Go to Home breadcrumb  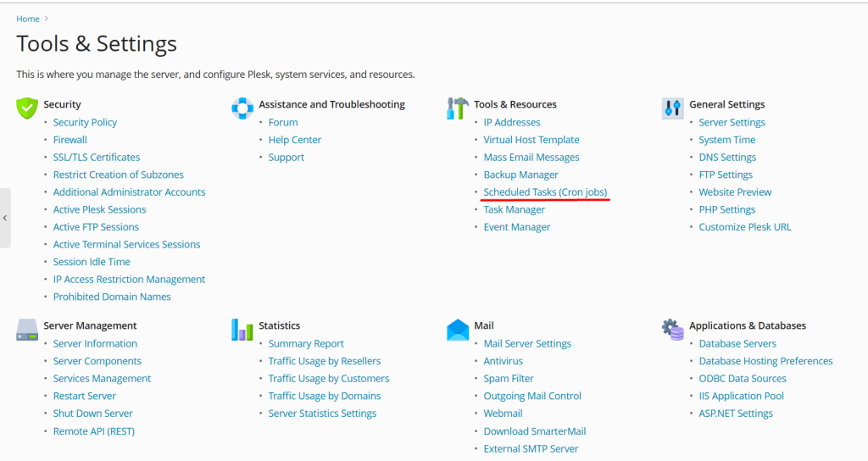[28, 19]
